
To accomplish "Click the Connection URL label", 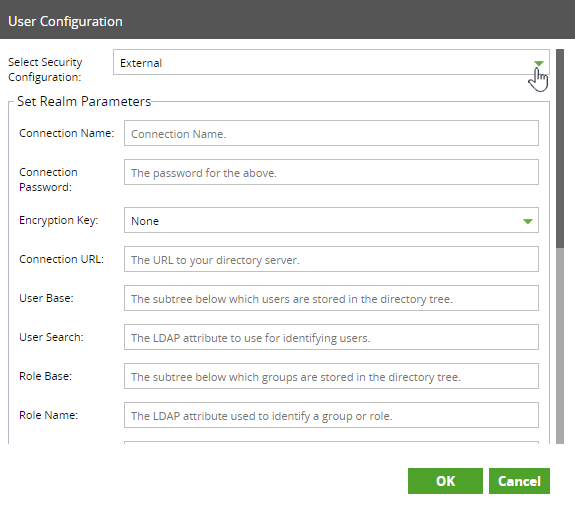I will 61,259.
